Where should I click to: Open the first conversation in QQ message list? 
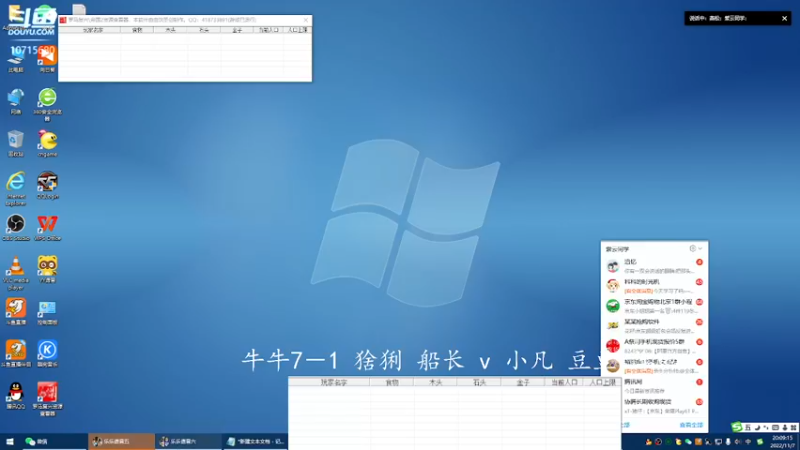click(655, 266)
